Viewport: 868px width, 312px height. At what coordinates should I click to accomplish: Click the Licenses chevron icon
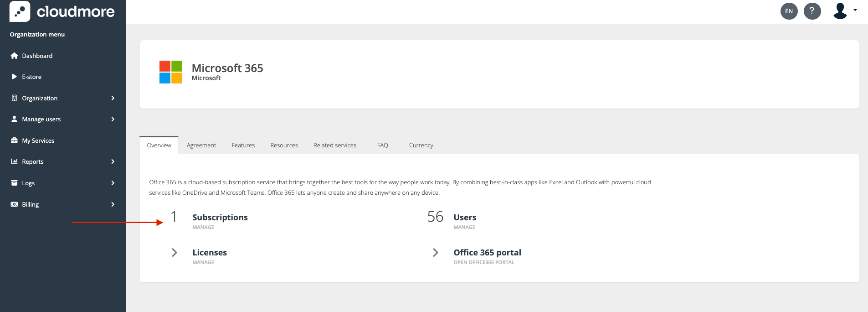coord(175,253)
